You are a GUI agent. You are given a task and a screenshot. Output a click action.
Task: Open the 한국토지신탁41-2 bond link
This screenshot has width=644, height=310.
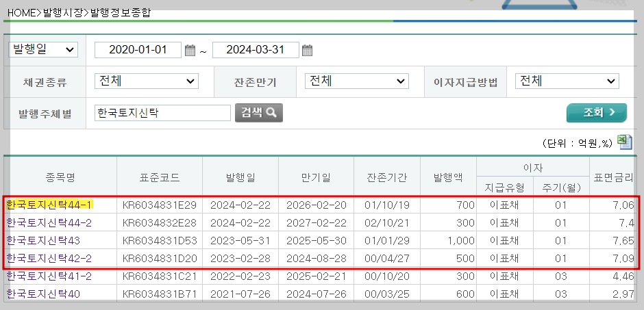(49, 276)
